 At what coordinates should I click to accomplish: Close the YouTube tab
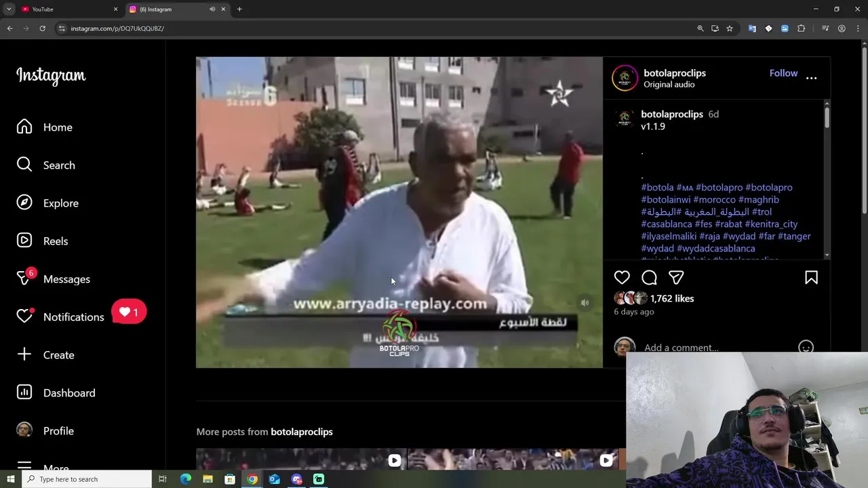115,9
